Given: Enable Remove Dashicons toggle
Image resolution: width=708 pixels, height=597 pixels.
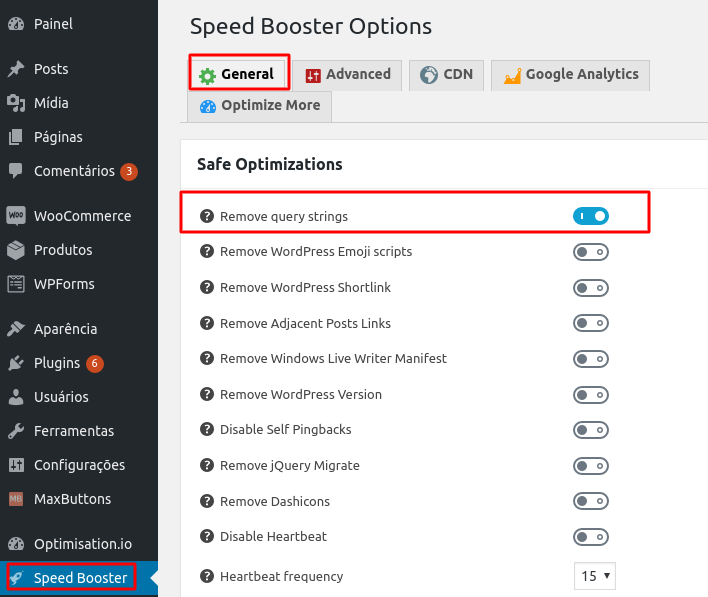Looking at the screenshot, I should tap(591, 501).
